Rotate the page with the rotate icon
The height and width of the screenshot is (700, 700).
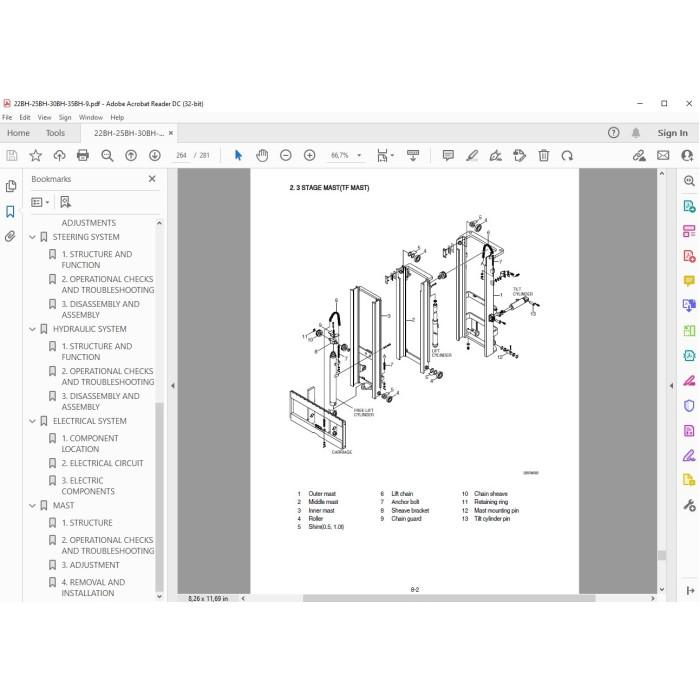click(567, 155)
